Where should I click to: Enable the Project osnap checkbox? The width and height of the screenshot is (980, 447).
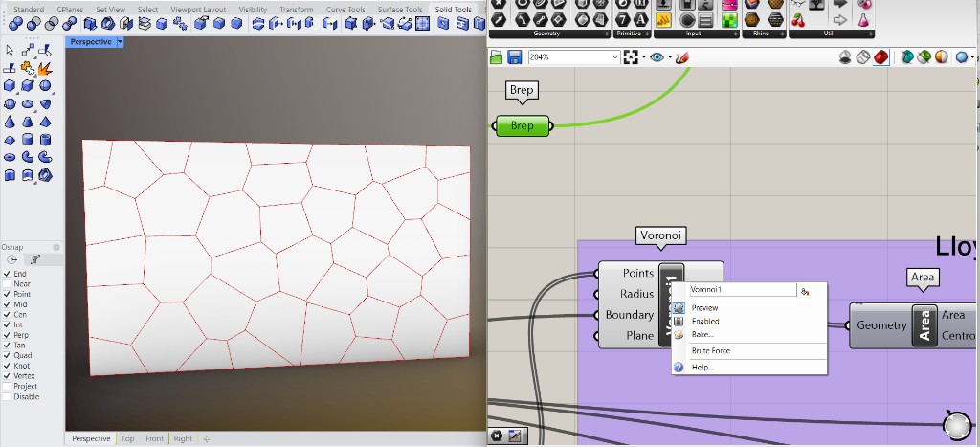coord(7,387)
